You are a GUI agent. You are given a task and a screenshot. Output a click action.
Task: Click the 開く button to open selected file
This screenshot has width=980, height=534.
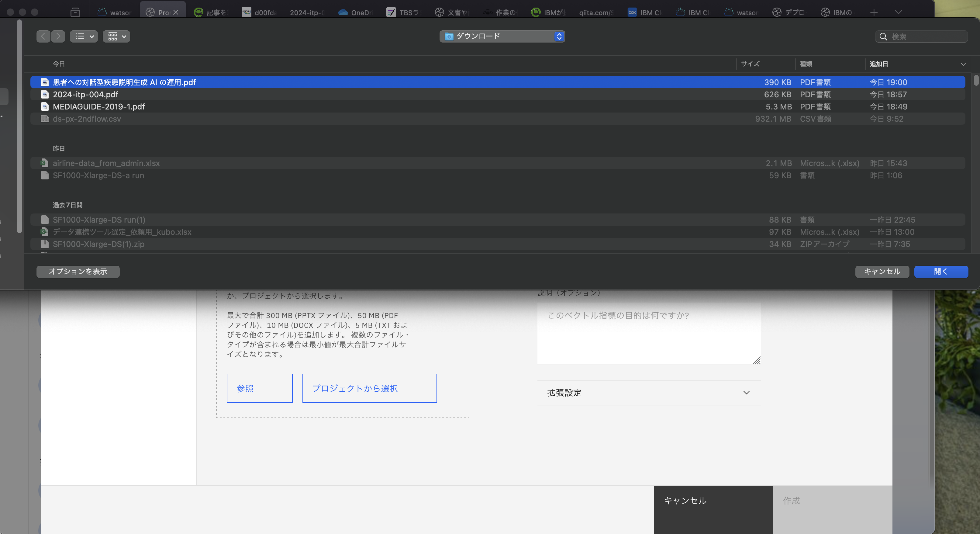point(940,271)
